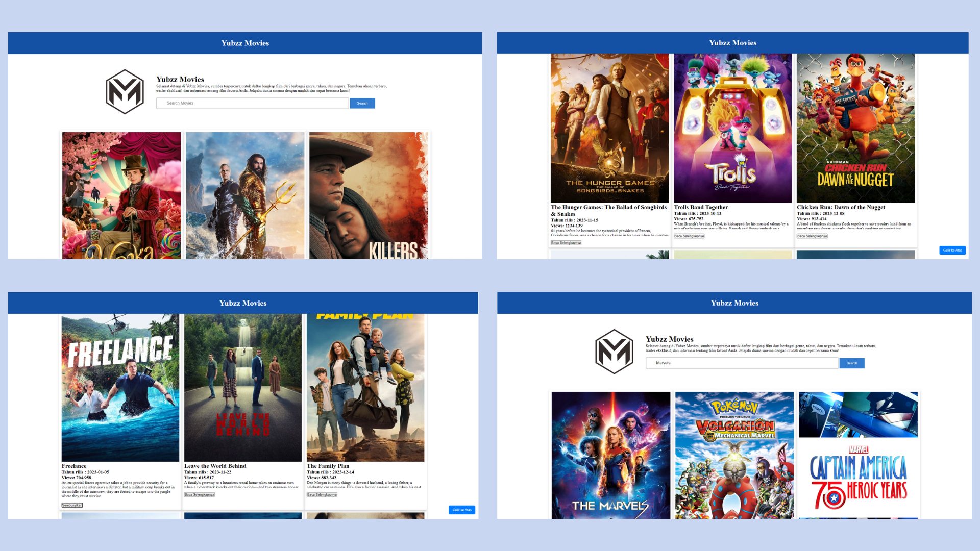The height and width of the screenshot is (551, 980).
Task: Click 'Views: 675.752' text
Action: click(x=689, y=219)
